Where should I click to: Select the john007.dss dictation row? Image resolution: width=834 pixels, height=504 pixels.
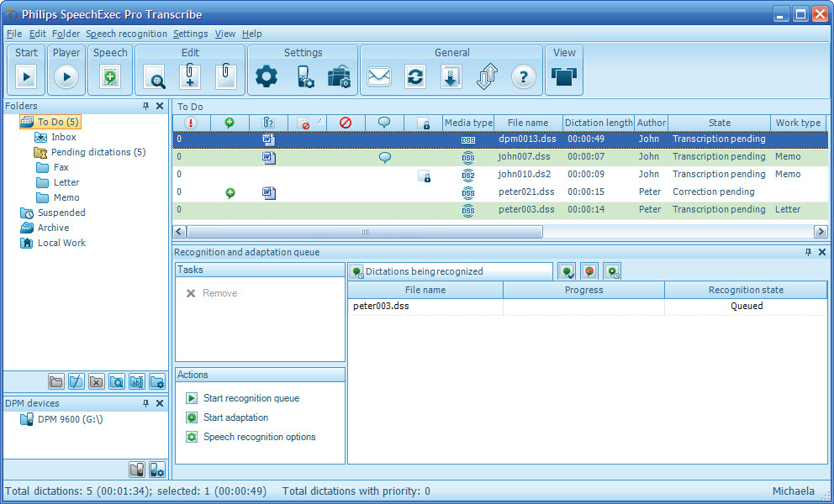coord(500,157)
